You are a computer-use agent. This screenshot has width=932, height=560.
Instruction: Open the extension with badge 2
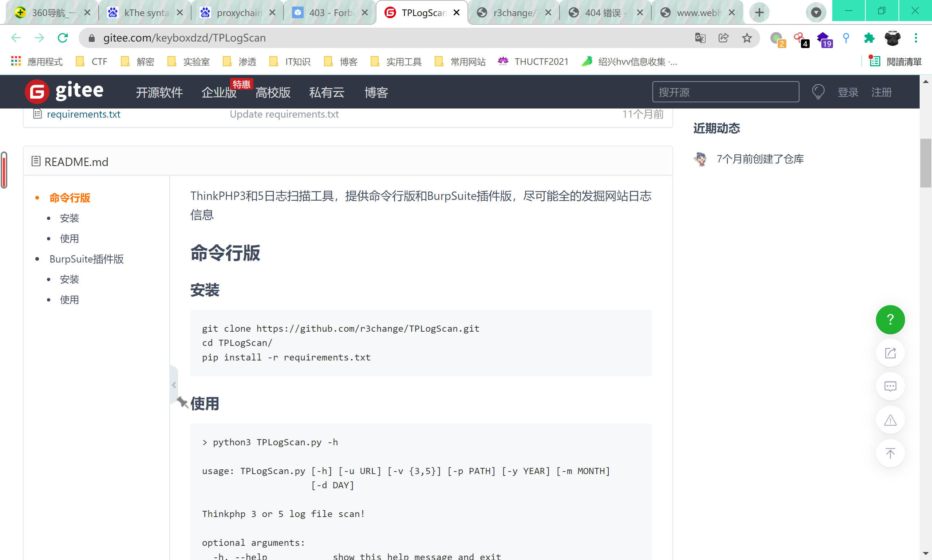777,39
